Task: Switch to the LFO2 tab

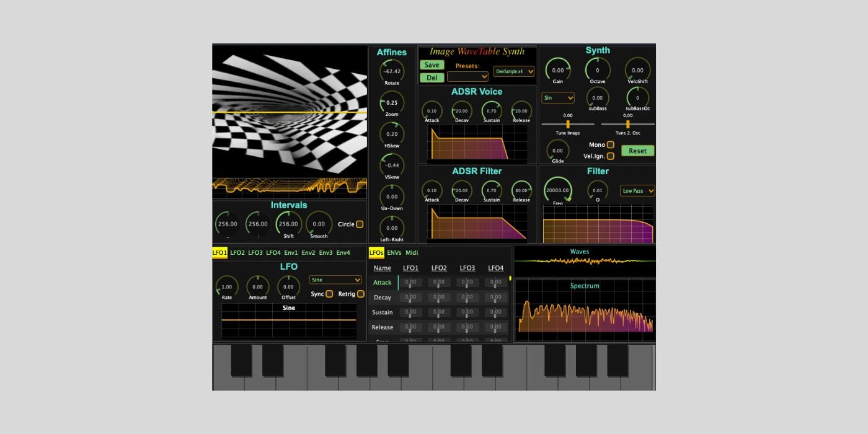Action: tap(237, 252)
